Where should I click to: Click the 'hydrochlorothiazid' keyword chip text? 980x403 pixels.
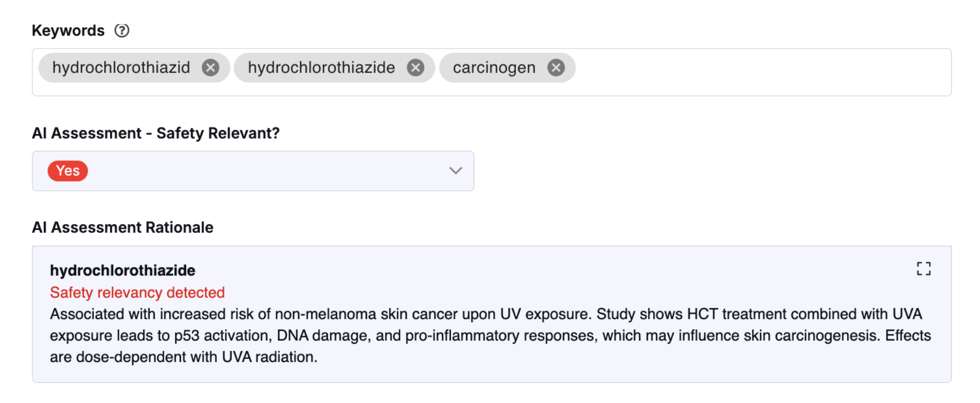(x=121, y=68)
